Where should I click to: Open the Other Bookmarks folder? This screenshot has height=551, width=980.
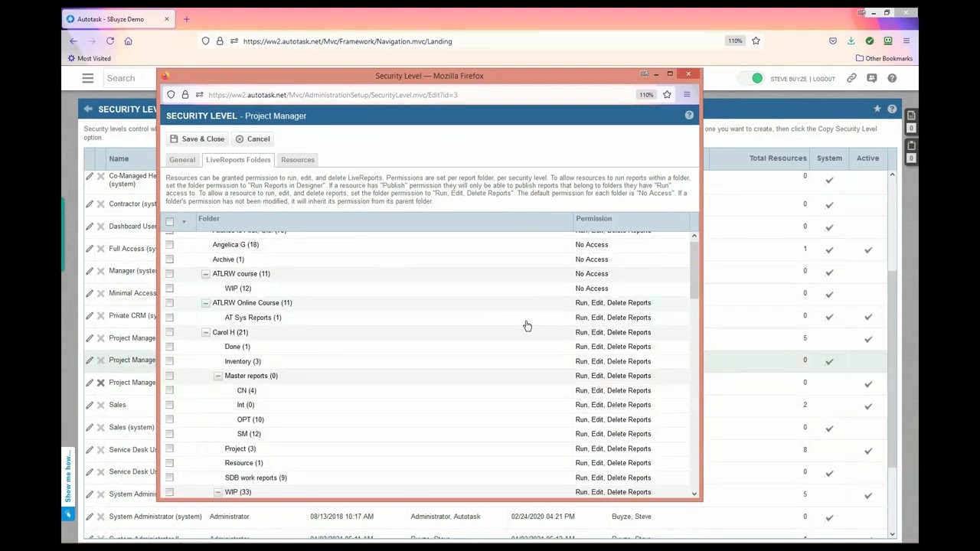point(884,58)
